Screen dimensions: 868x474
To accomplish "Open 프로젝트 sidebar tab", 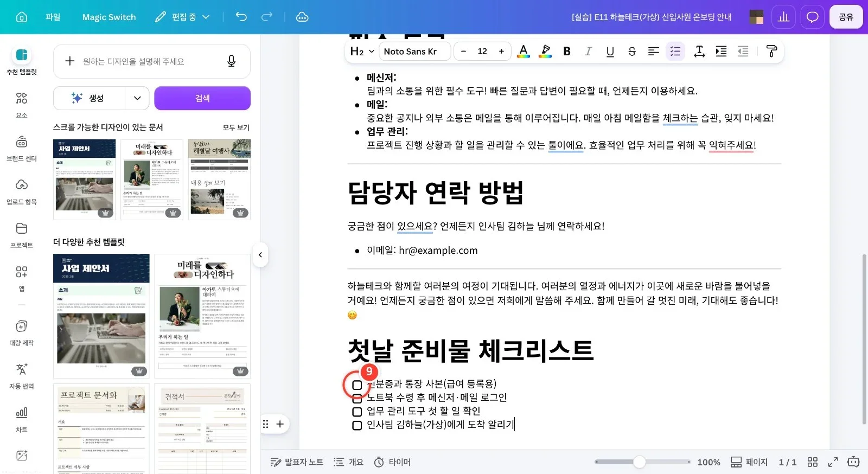I will tap(22, 235).
